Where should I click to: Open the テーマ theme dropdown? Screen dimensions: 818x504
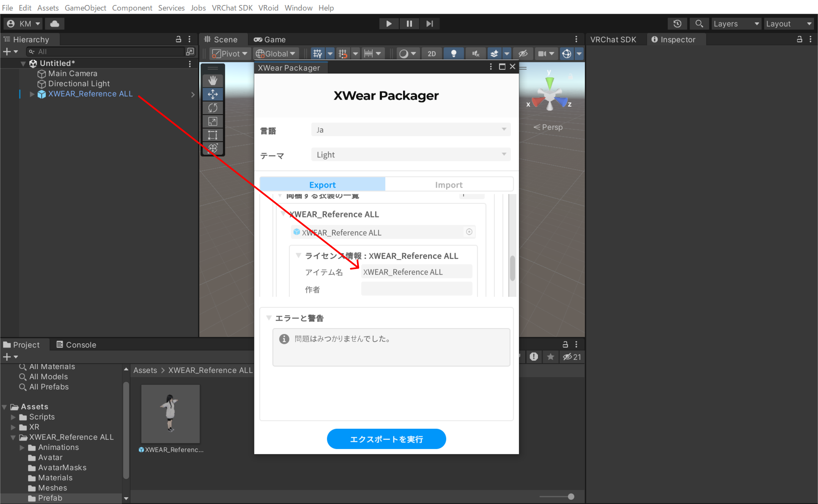click(411, 154)
